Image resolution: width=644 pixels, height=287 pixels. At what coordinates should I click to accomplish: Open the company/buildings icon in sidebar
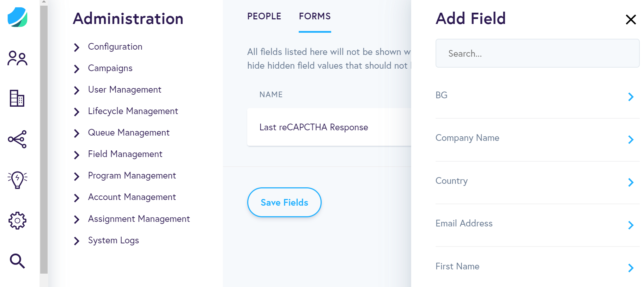[x=17, y=99]
